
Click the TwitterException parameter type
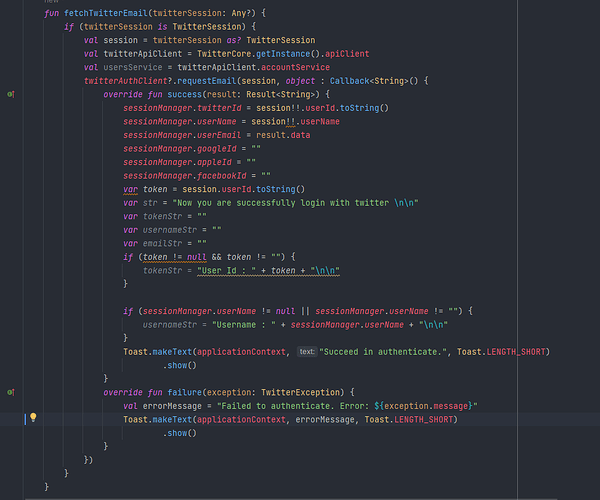[300, 392]
